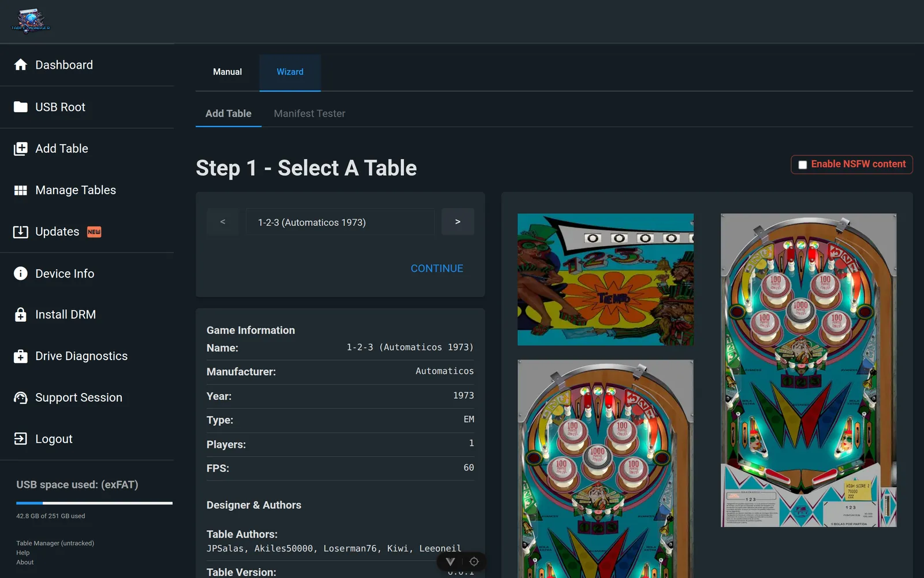Click the Manufacturer value Automaticos

tap(445, 371)
